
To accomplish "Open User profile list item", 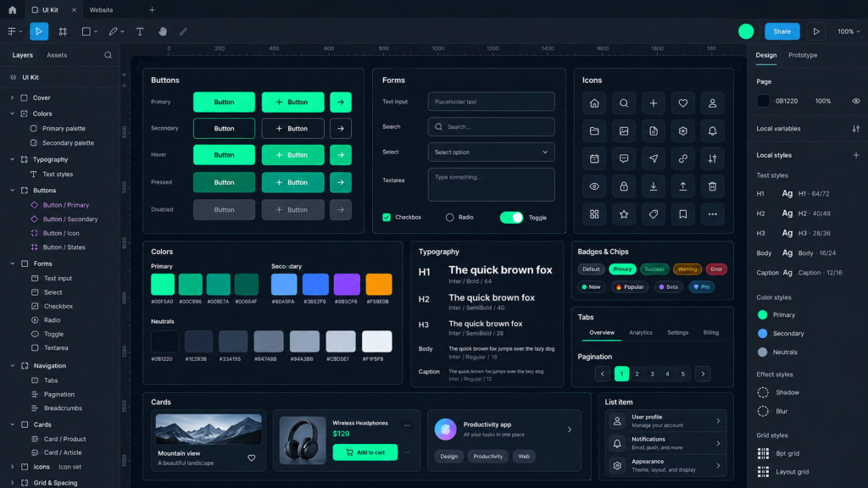I will pos(666,421).
